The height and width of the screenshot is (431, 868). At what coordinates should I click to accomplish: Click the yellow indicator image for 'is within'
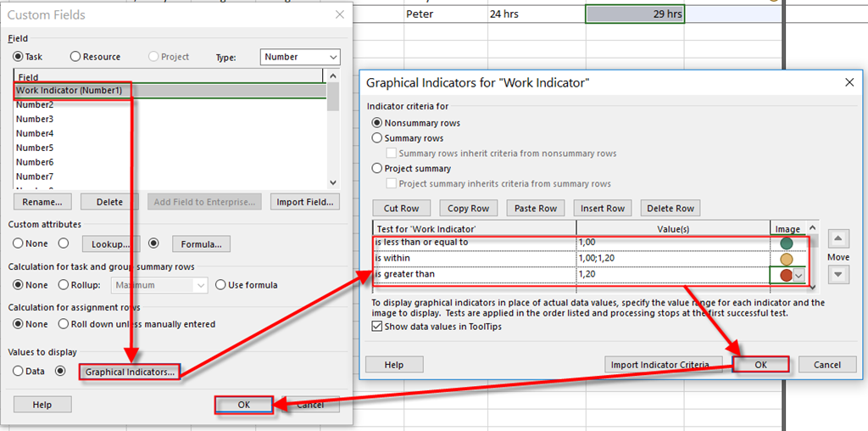(786, 259)
